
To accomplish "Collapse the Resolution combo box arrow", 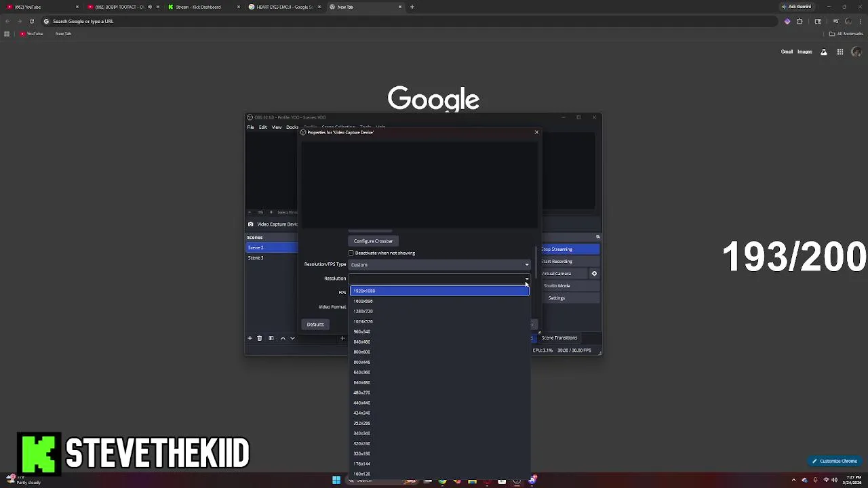I will tap(526, 279).
